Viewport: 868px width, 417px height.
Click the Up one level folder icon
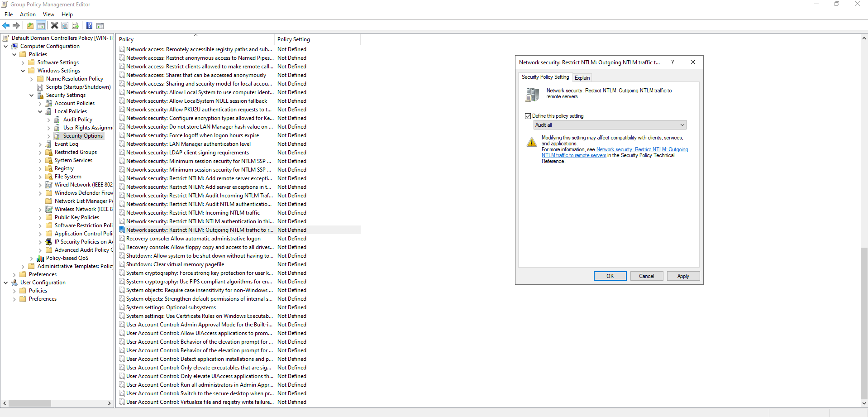pyautogui.click(x=30, y=26)
